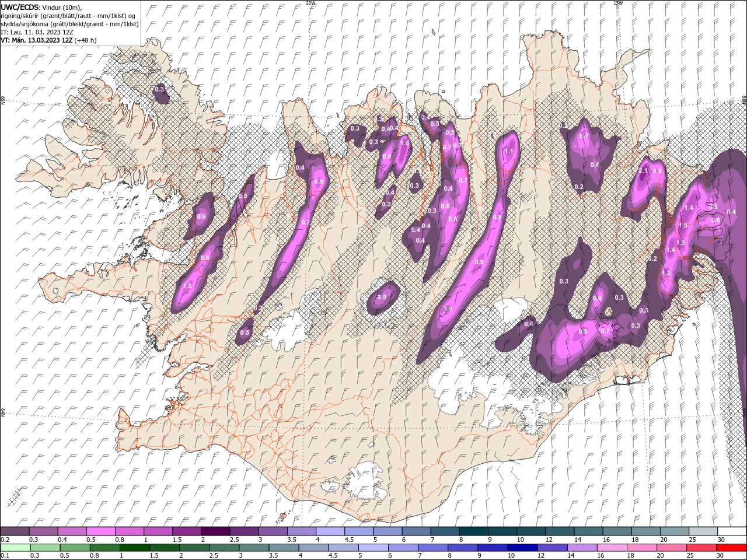This screenshot has height=560, width=747.
Task: Select the violet 12 swatch in the rain scale
Action: pos(553,548)
